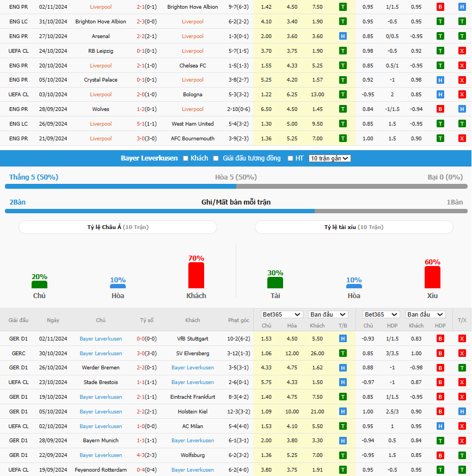472x476 pixels.
Task: Open the Chelsea FC team link
Action: pyautogui.click(x=193, y=65)
